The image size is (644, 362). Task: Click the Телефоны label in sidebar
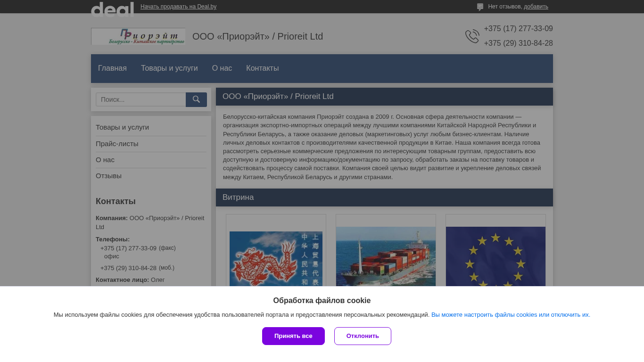point(113,239)
